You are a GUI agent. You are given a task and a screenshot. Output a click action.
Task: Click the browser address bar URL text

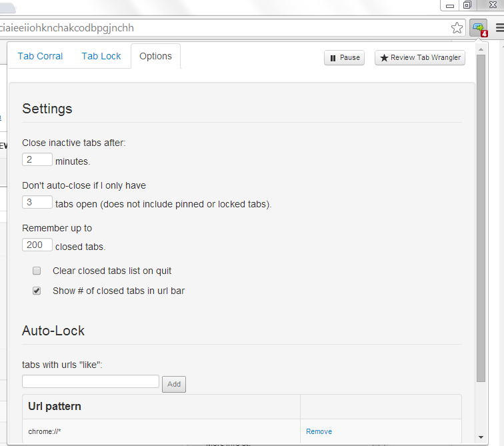point(67,28)
